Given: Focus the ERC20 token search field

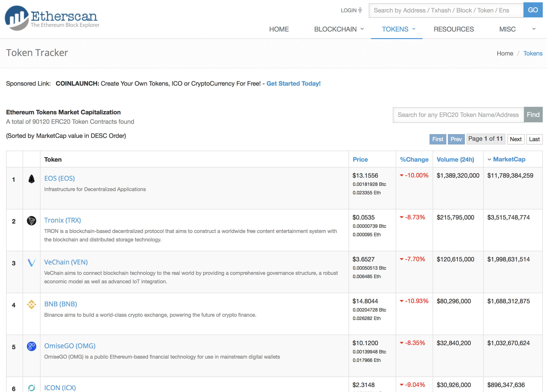Looking at the screenshot, I should [x=458, y=115].
